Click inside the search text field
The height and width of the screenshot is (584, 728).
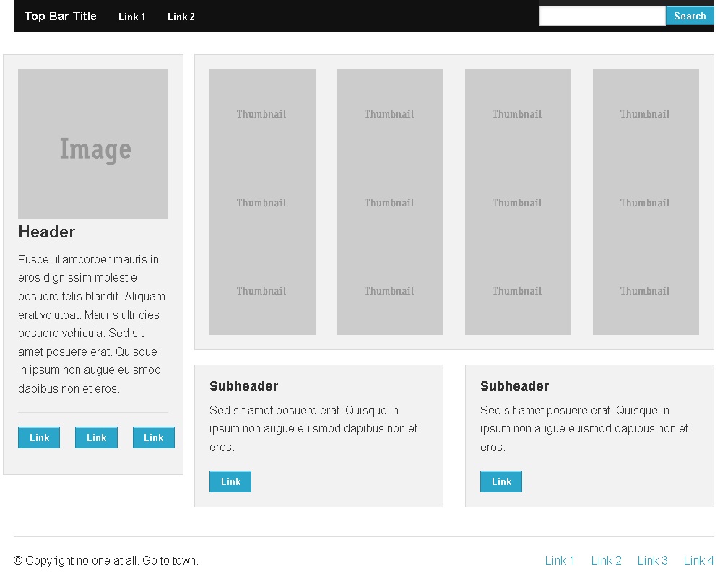602,15
